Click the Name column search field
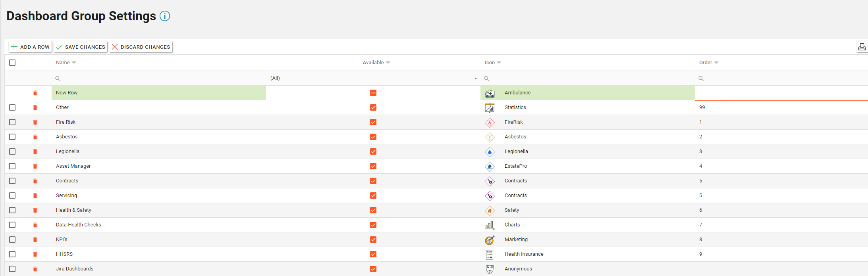 point(159,79)
